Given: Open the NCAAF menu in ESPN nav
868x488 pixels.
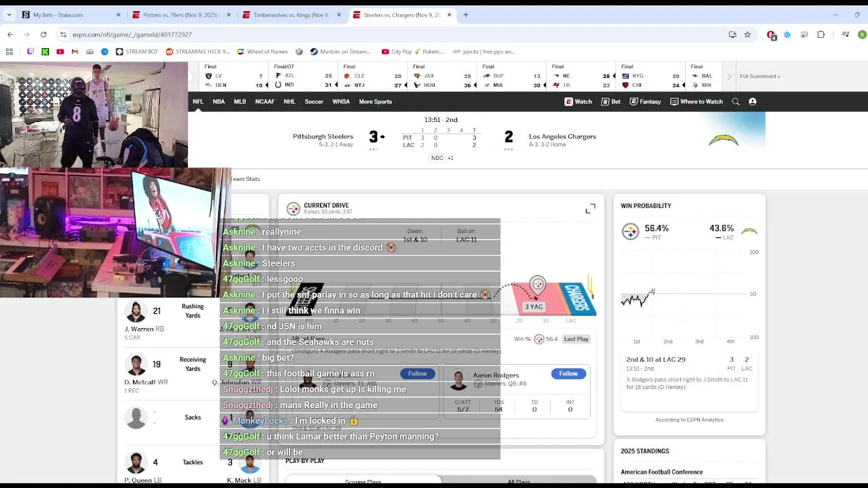Looking at the screenshot, I should click(x=264, y=102).
